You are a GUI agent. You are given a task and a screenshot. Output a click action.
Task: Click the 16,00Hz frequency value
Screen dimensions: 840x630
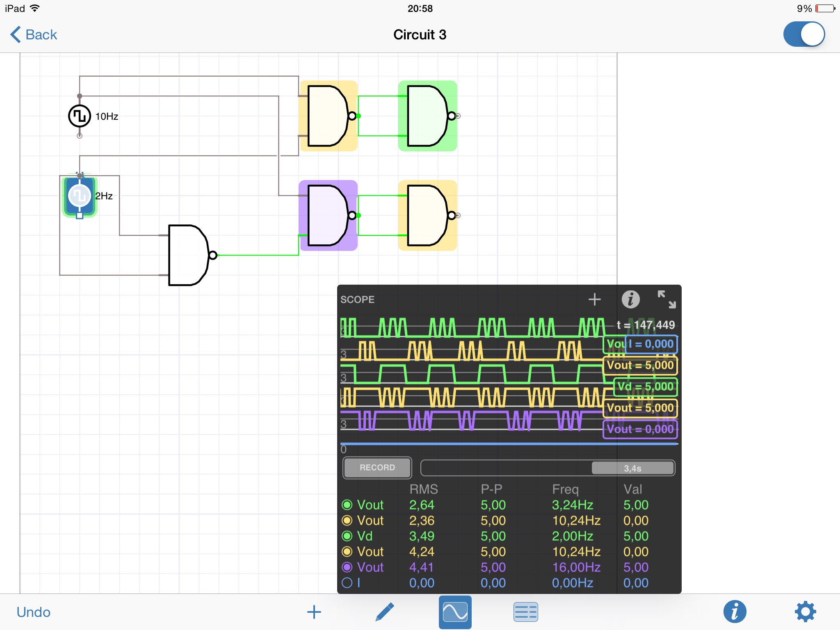576,567
